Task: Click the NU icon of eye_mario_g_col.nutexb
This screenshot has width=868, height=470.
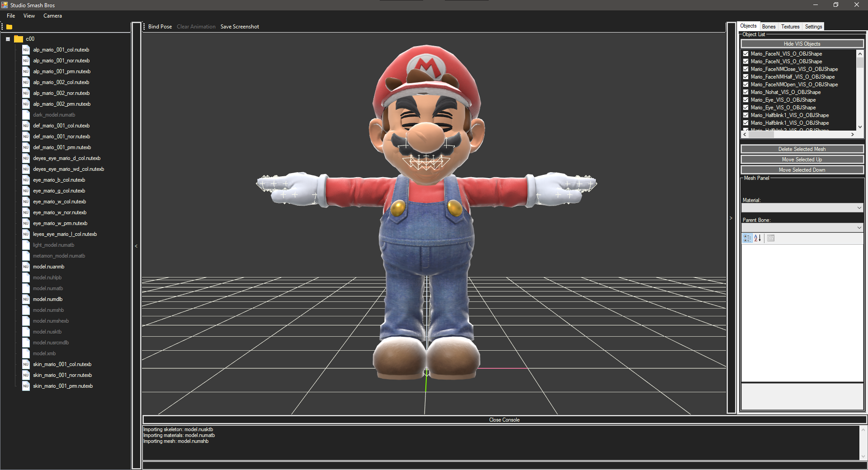Action: (26, 191)
